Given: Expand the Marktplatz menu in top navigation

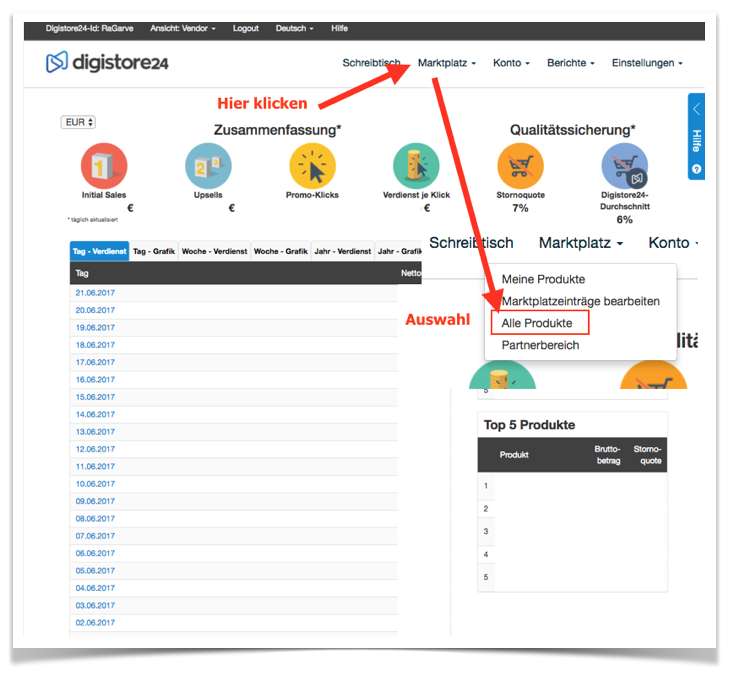Looking at the screenshot, I should click(446, 63).
